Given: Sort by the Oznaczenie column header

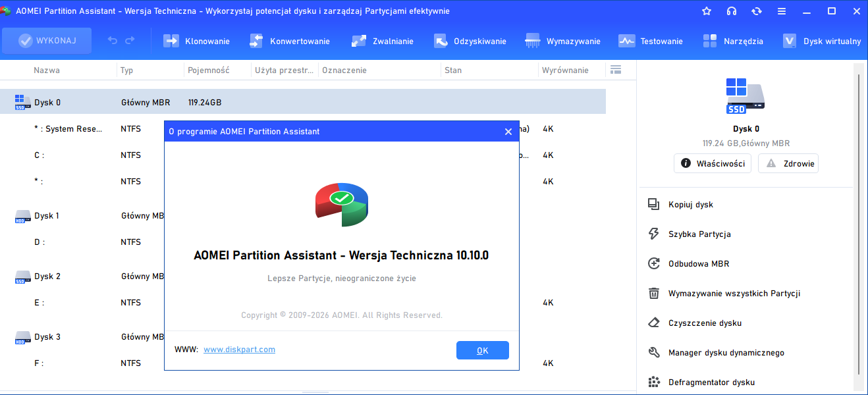Looking at the screenshot, I should coord(344,70).
